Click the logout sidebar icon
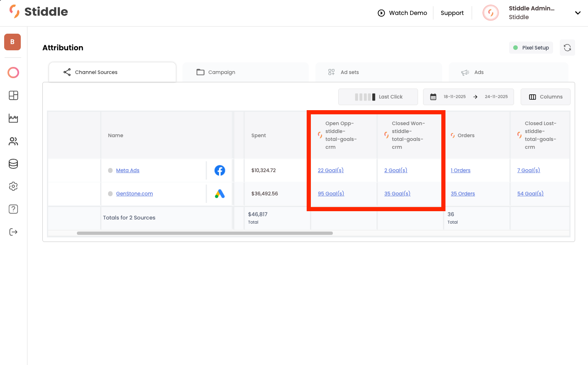The height and width of the screenshot is (365, 588). (13, 232)
